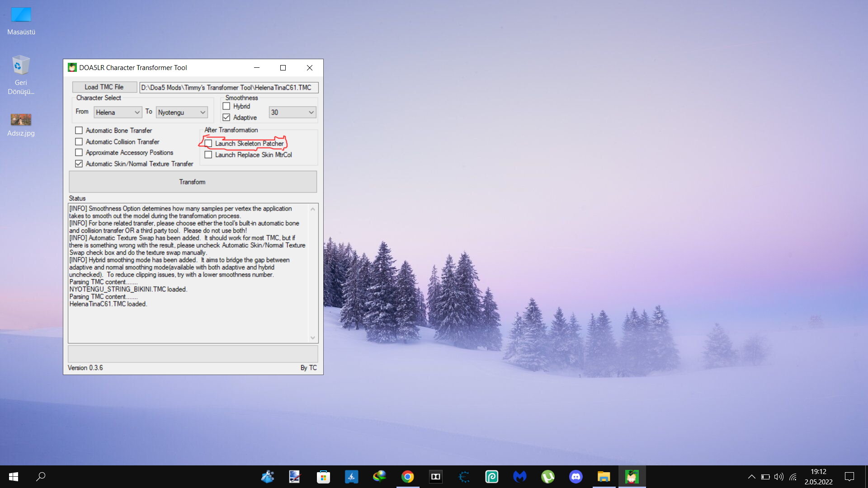Open taskbar search magnifier

41,477
